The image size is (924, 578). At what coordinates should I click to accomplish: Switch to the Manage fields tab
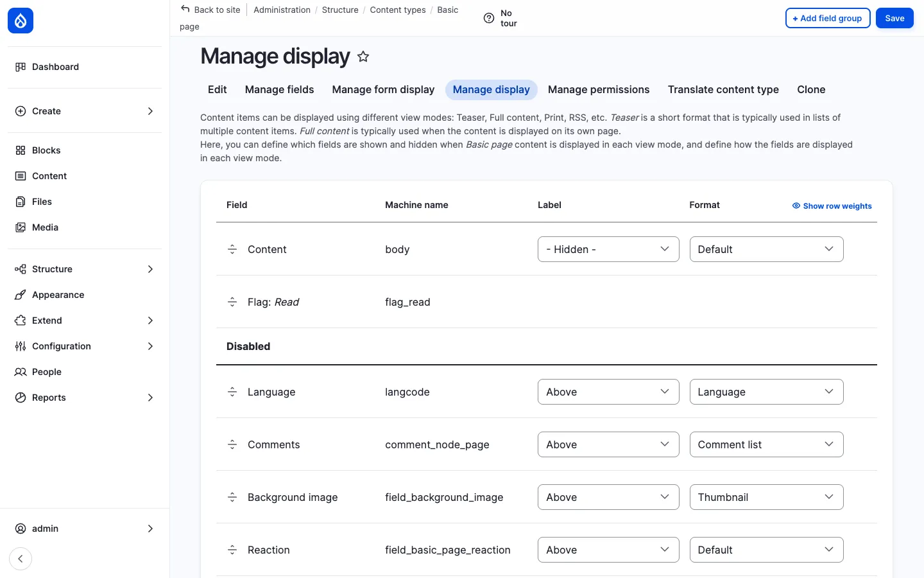(279, 90)
